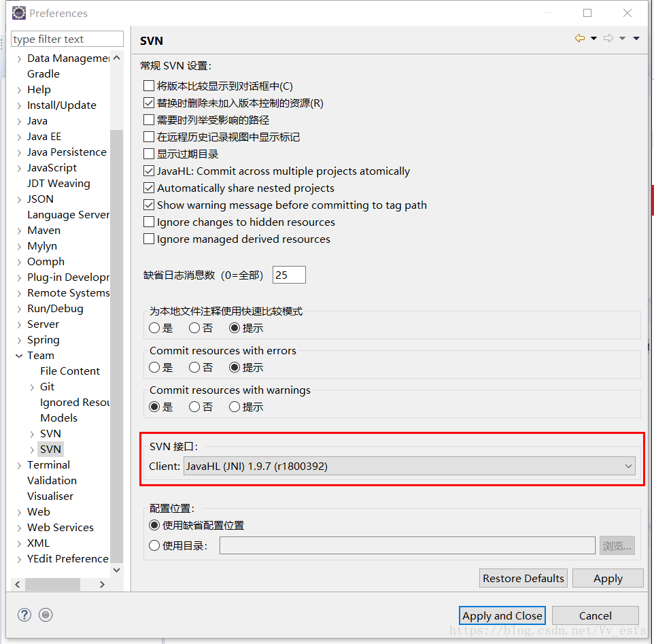Select Install/Update in preferences tree
The height and width of the screenshot is (644, 654).
[62, 105]
